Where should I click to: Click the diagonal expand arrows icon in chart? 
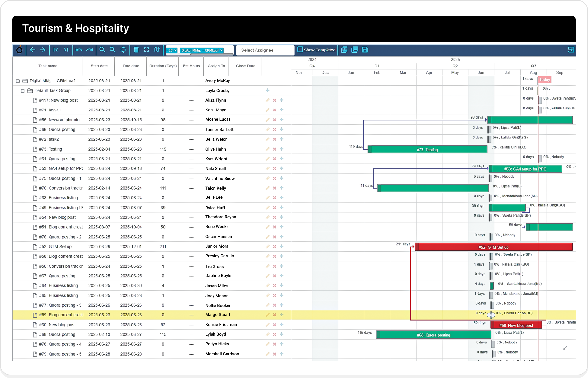[x=565, y=348]
